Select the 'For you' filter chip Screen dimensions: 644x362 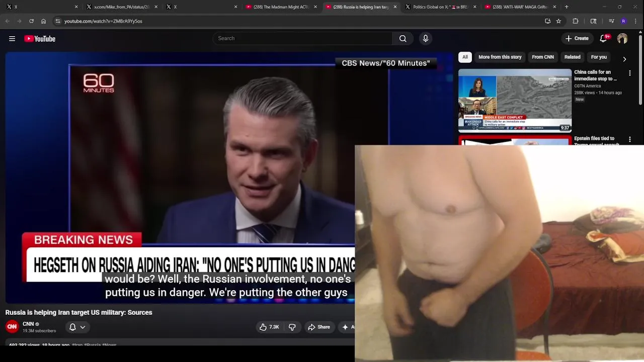click(x=599, y=57)
